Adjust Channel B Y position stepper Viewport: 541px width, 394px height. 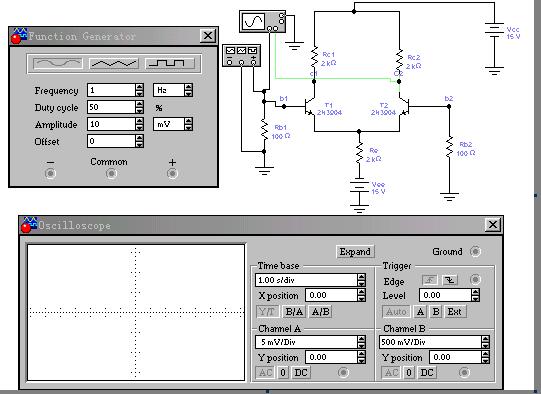[x=485, y=357]
